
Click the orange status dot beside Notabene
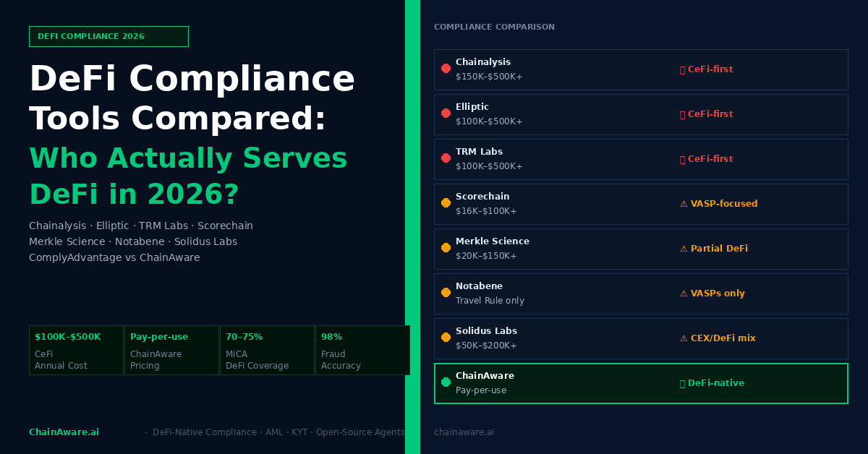(446, 293)
